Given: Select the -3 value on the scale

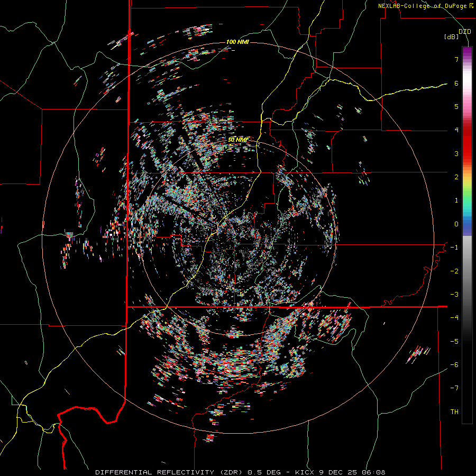Looking at the screenshot, I should pyautogui.click(x=454, y=295).
